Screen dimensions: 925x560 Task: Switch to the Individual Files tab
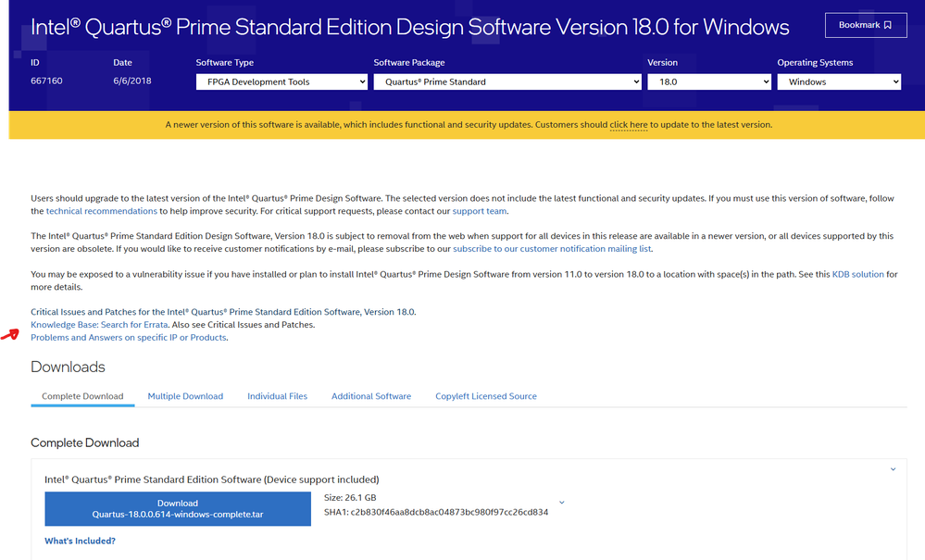[277, 396]
